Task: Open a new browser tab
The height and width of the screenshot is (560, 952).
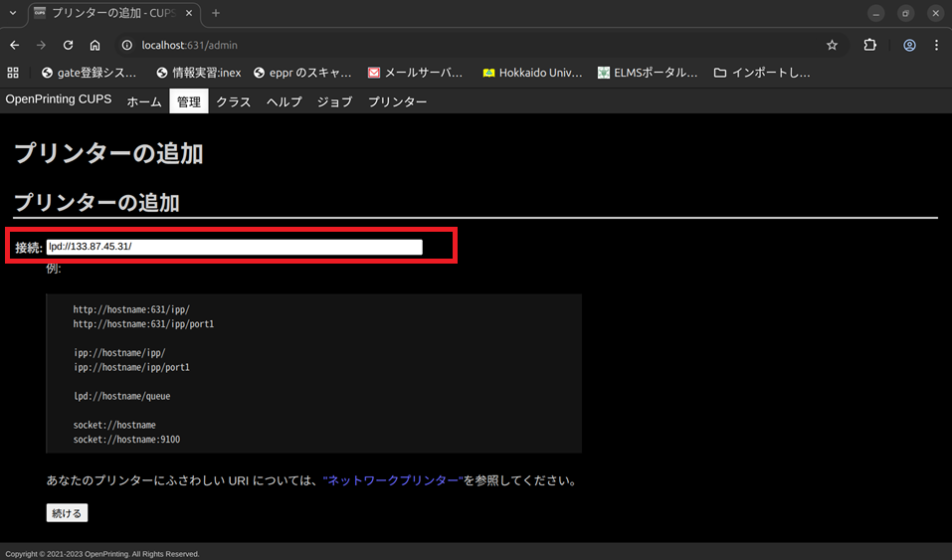Action: (216, 13)
